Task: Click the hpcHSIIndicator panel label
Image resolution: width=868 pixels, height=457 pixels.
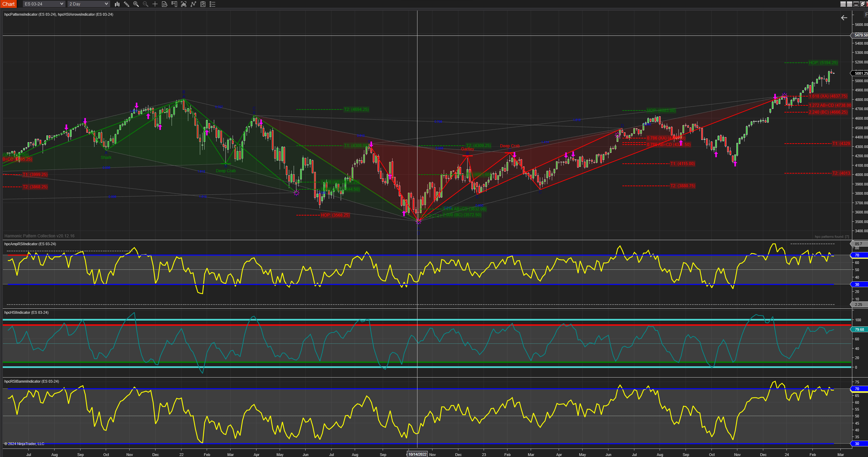Action: 26,312
